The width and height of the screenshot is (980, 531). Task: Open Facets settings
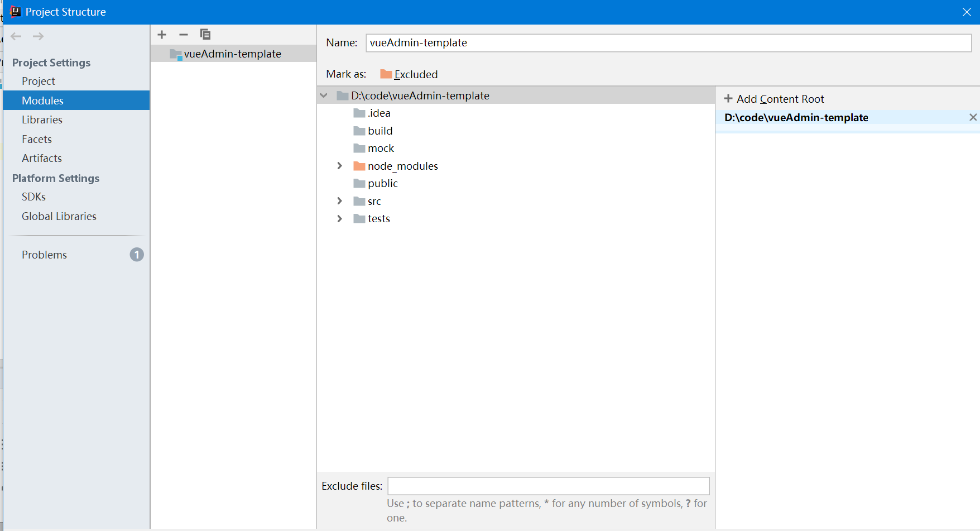tap(37, 139)
